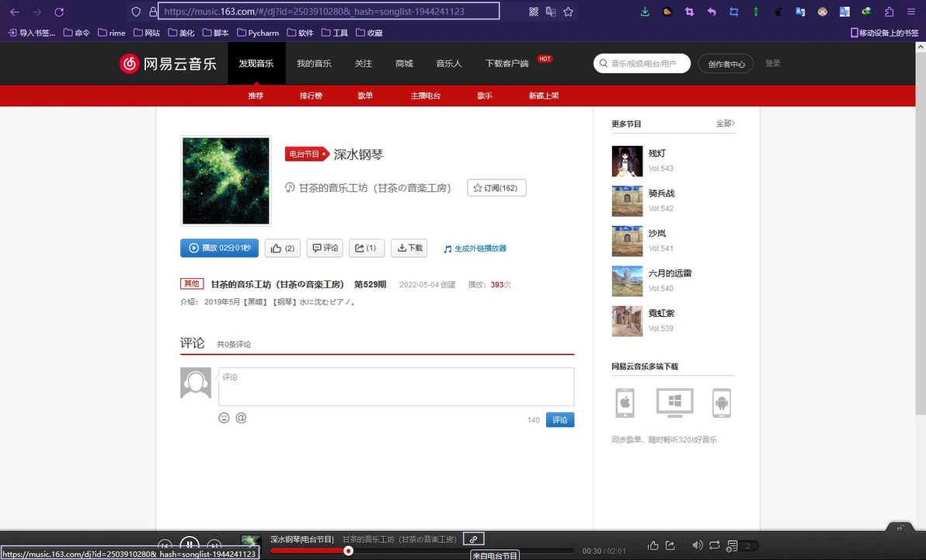The width and height of the screenshot is (926, 560).
Task: Open the 音乐人 tab
Action: tap(449, 63)
